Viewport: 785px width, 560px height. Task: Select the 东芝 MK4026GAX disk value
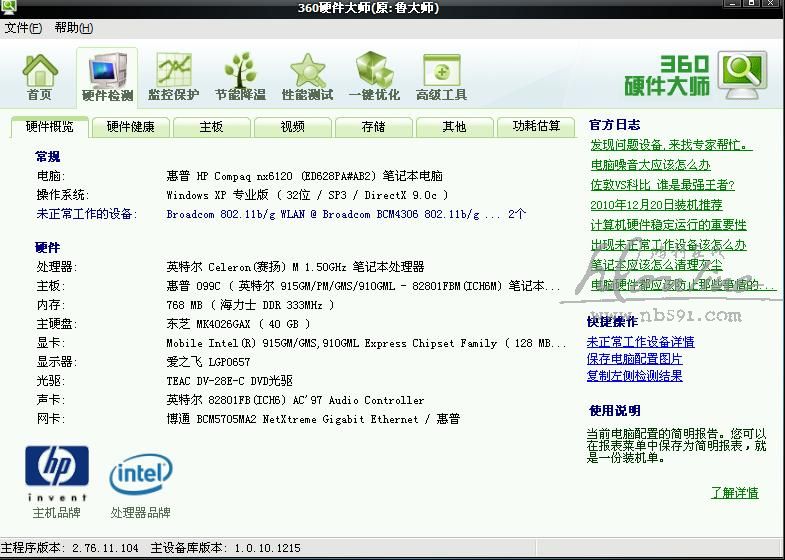click(238, 324)
